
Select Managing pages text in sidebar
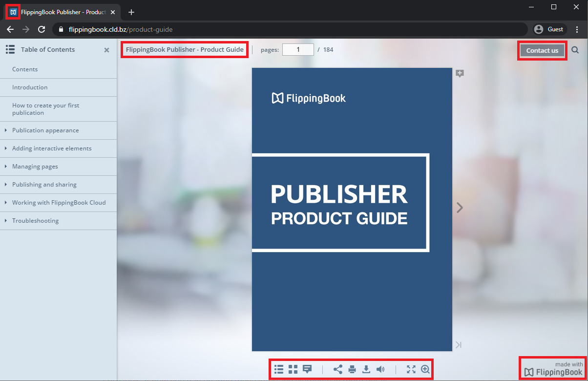tap(35, 167)
